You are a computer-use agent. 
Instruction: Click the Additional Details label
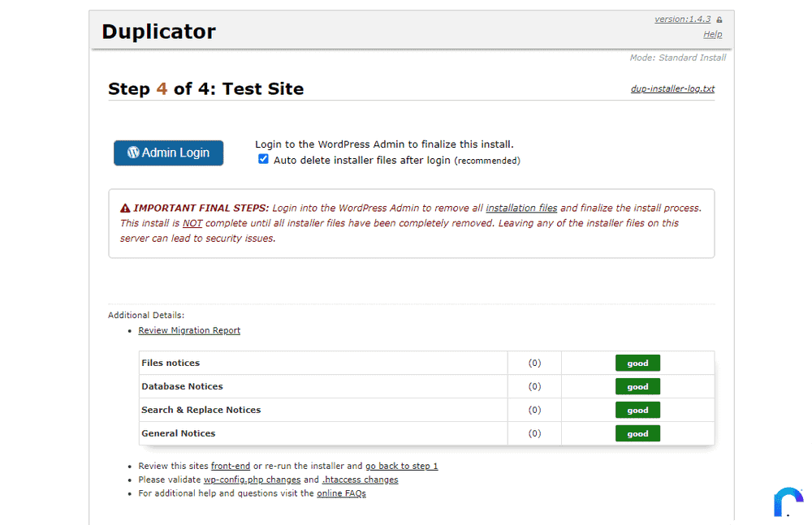pos(146,315)
